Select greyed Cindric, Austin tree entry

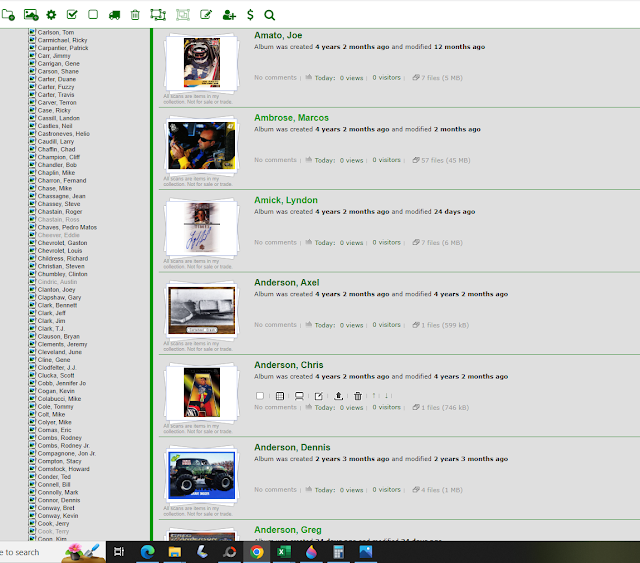[x=57, y=282]
